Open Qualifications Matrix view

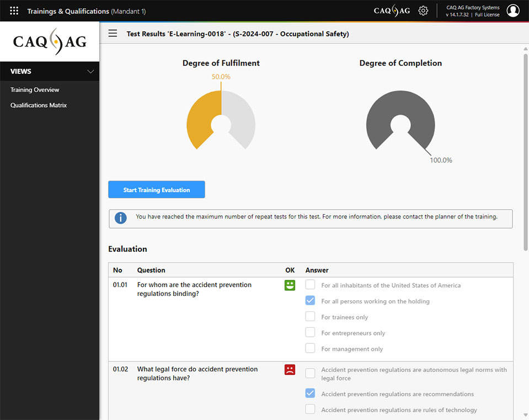pos(39,105)
